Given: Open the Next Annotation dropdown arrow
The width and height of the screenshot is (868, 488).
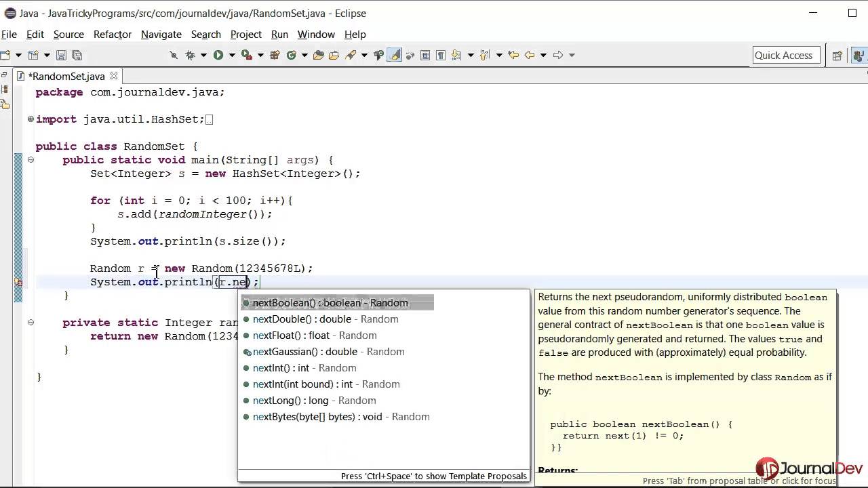Looking at the screenshot, I should 471,55.
